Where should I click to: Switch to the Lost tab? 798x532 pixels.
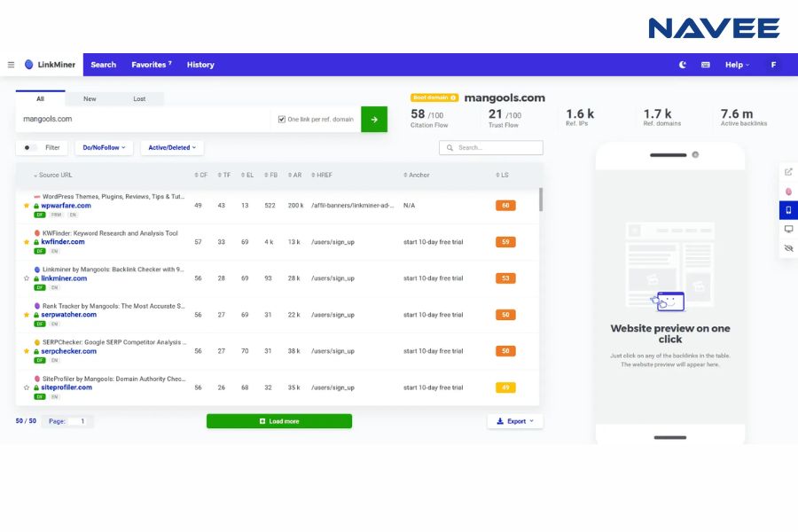coord(139,98)
